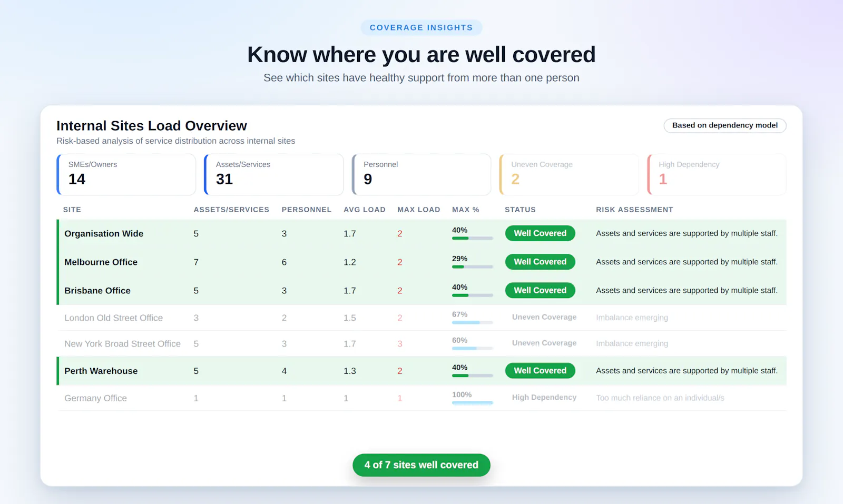
Task: Select the Perth Warehouse site name
Action: click(101, 371)
